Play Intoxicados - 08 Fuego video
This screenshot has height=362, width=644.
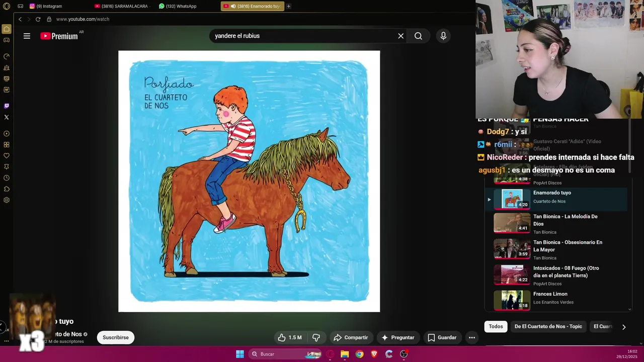(556, 275)
